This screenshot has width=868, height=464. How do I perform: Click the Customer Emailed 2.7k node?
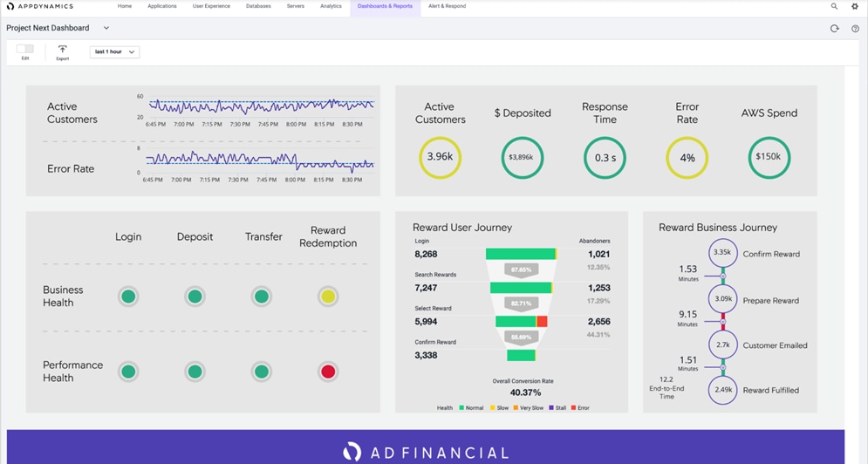coord(723,345)
